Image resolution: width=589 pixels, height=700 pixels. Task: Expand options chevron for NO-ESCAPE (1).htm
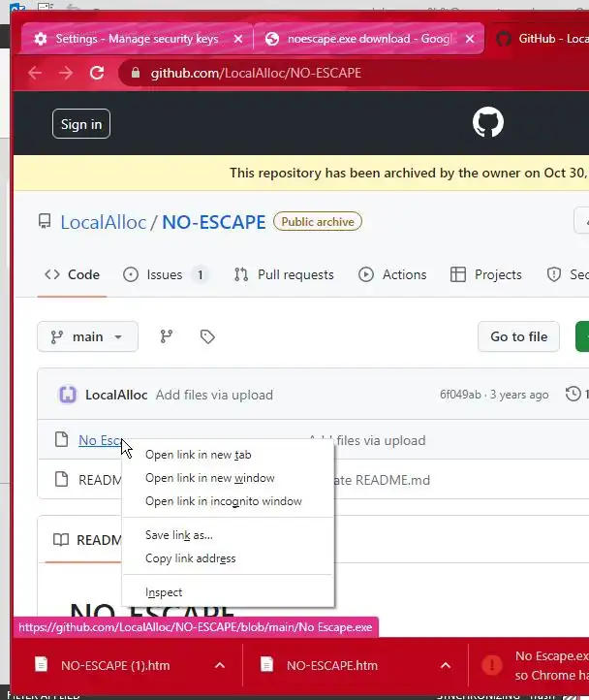pyautogui.click(x=220, y=665)
